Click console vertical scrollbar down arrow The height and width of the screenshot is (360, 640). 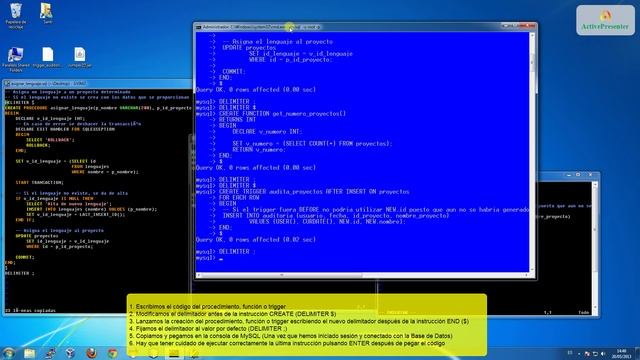click(x=532, y=269)
